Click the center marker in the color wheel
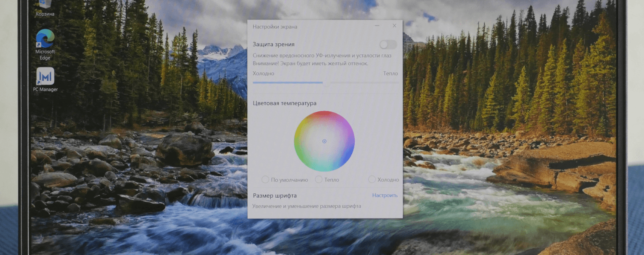 point(324,141)
